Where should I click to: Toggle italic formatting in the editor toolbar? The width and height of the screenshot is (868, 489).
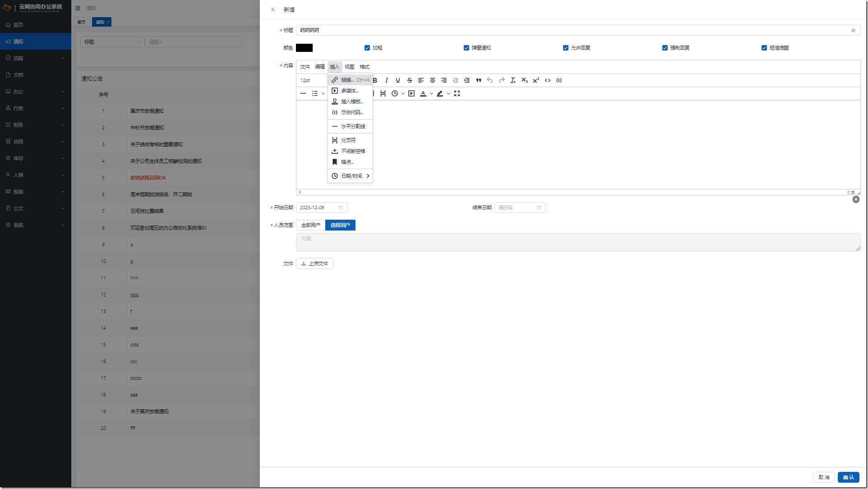(x=386, y=80)
